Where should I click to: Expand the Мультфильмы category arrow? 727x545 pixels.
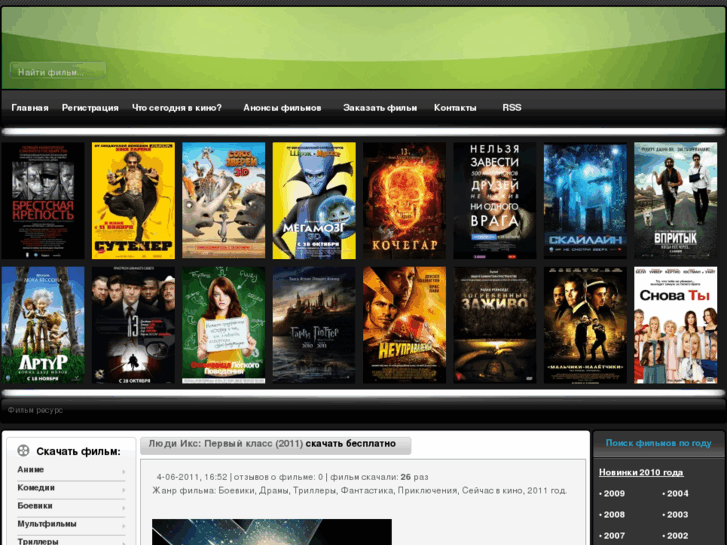pos(124,526)
